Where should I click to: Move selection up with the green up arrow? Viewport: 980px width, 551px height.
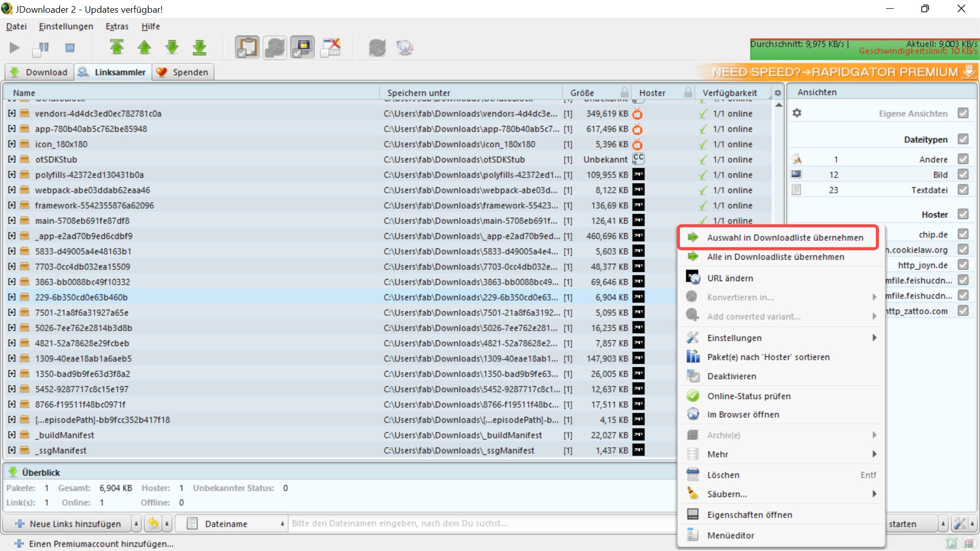[x=144, y=47]
